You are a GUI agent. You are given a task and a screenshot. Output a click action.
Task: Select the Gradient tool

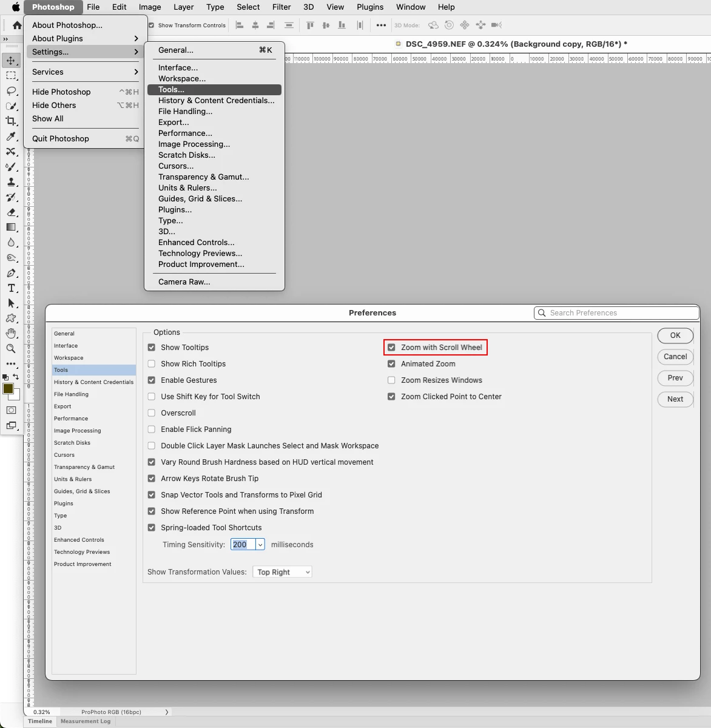[11, 227]
